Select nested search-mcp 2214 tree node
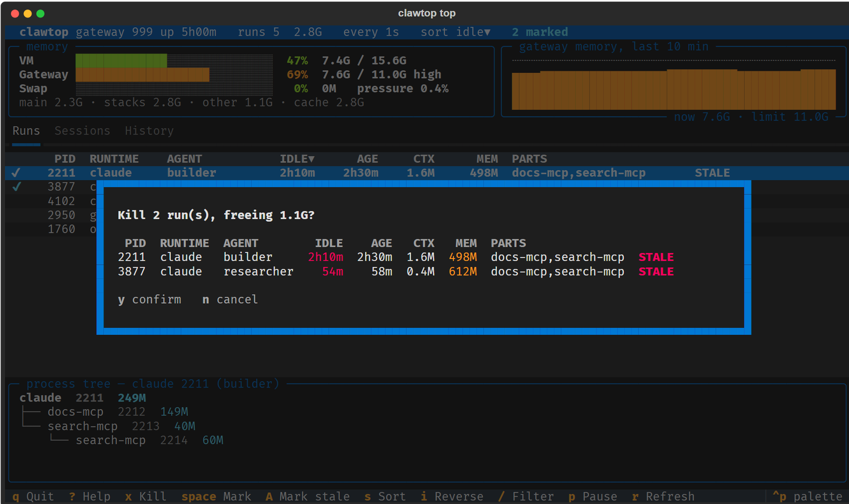Screen dimensions: 849x504 (x=149, y=440)
